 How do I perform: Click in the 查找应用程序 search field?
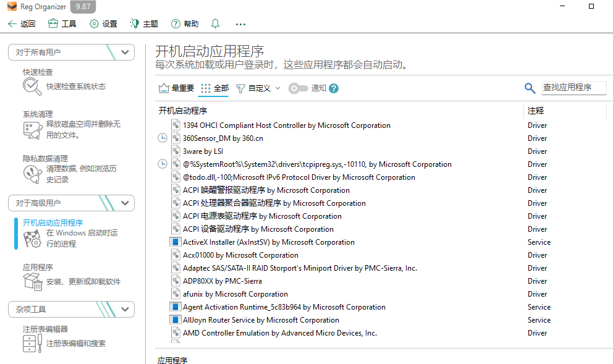[573, 88]
